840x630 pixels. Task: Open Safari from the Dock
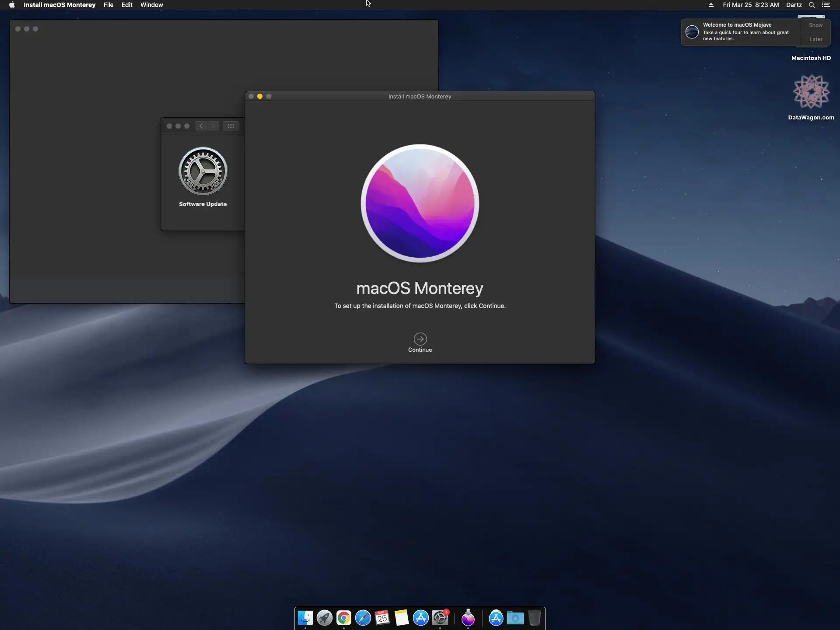tap(363, 618)
